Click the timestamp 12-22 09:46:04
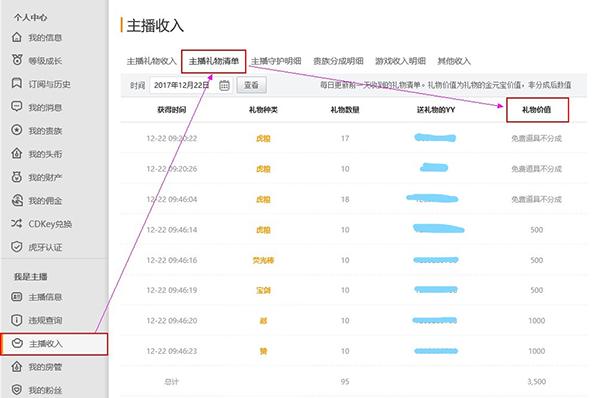This screenshot has height=398, width=599. (x=172, y=199)
